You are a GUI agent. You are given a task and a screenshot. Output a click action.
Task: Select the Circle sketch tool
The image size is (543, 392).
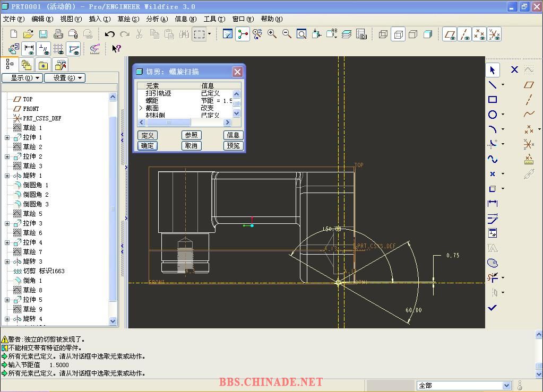tap(492, 115)
